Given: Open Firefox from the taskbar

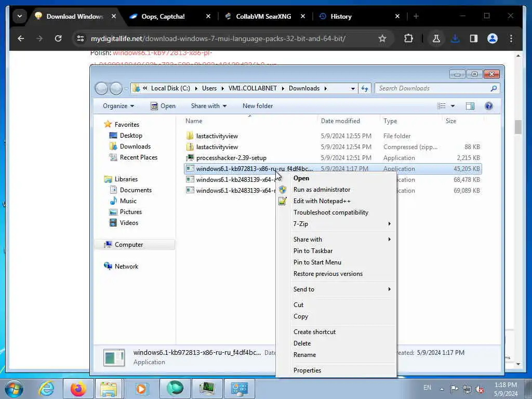Looking at the screenshot, I should tap(78, 389).
